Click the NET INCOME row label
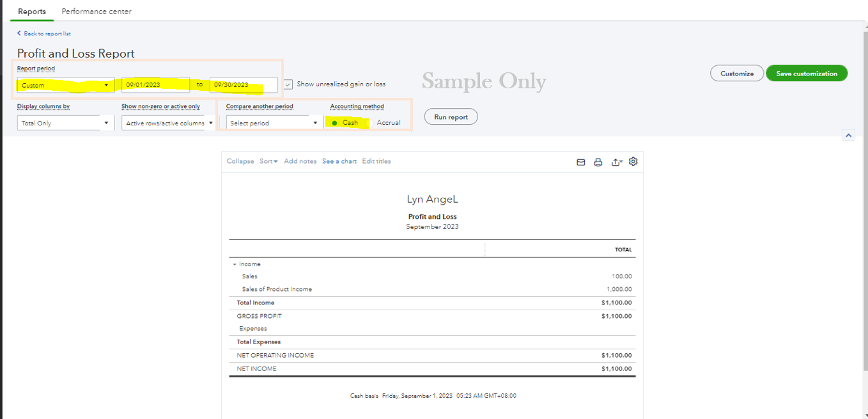The image size is (868, 419). [x=256, y=368]
